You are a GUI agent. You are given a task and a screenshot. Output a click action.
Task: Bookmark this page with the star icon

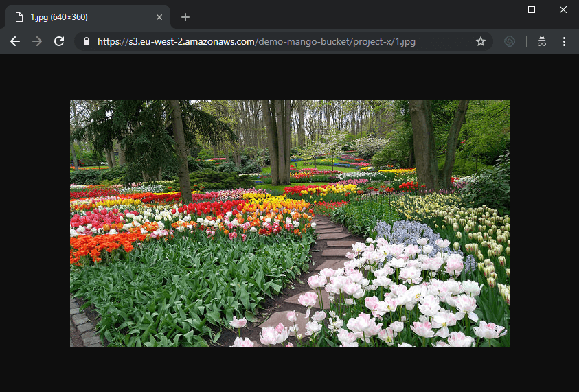(x=481, y=41)
